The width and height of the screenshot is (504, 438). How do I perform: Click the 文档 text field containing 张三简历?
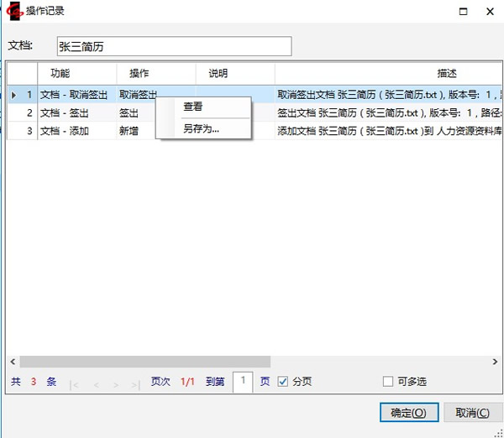click(174, 46)
